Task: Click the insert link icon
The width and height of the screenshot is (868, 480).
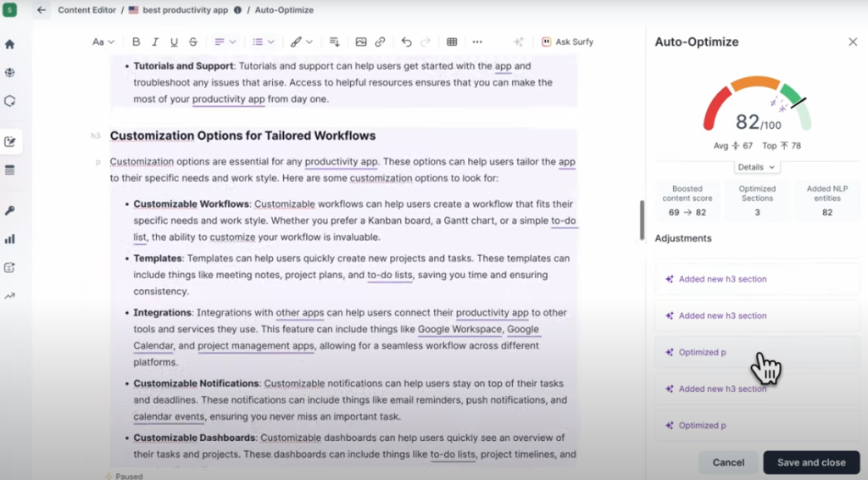Action: (380, 42)
